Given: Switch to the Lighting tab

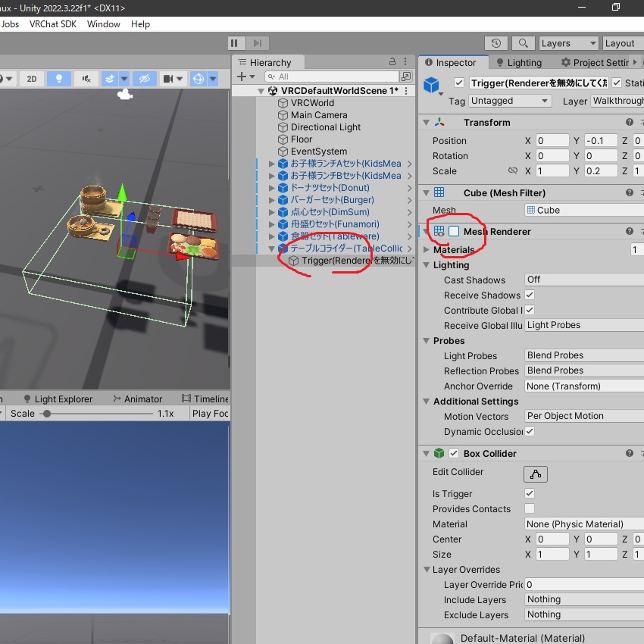Looking at the screenshot, I should tap(519, 62).
